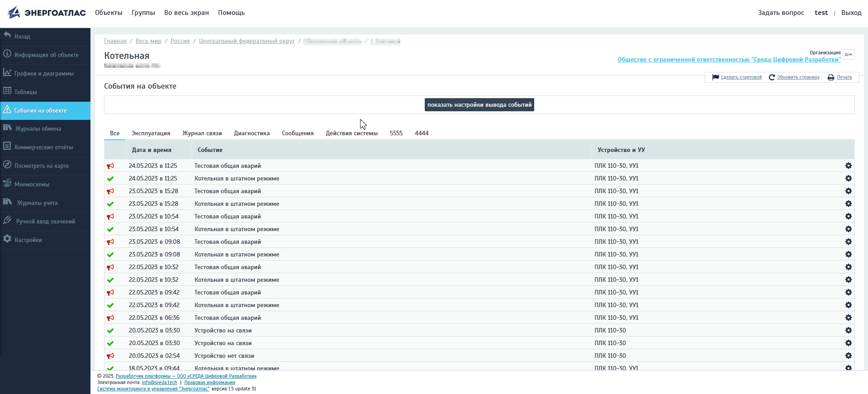The width and height of the screenshot is (868, 394).
Task: Open Посмотреть на карте in the sidebar
Action: (42, 166)
